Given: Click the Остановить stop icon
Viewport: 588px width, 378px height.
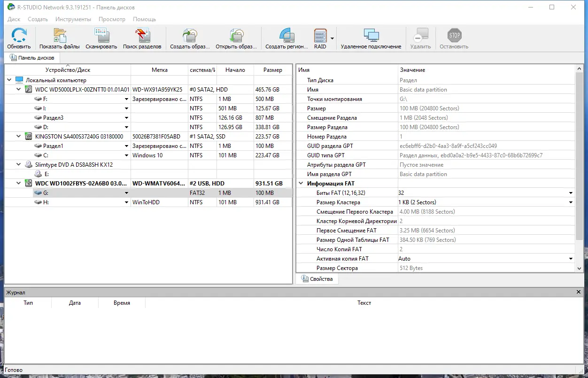Looking at the screenshot, I should pos(454,38).
